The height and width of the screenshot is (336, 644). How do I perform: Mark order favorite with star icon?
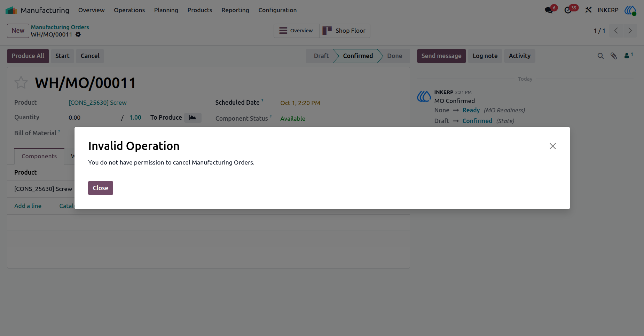pyautogui.click(x=21, y=82)
